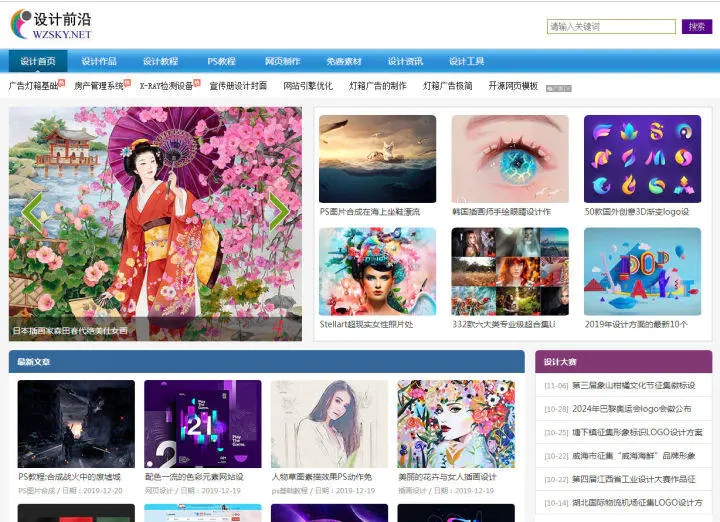Click title 美丽的花卉与女人插画设计
The width and height of the screenshot is (720, 522).
[447, 477]
